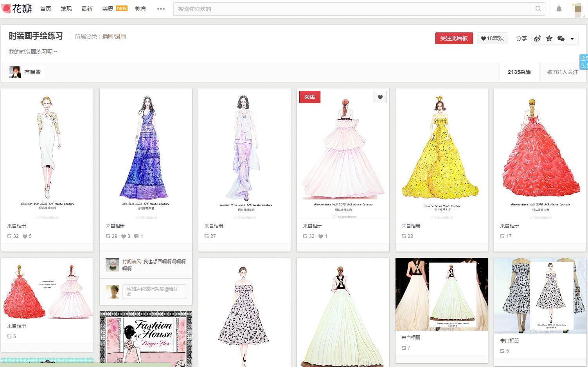Open Christian Dior white dress sketch

47,153
